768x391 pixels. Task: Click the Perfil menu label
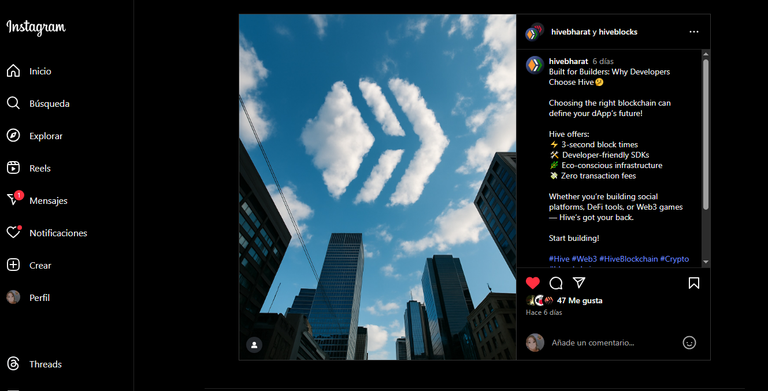[x=39, y=298]
